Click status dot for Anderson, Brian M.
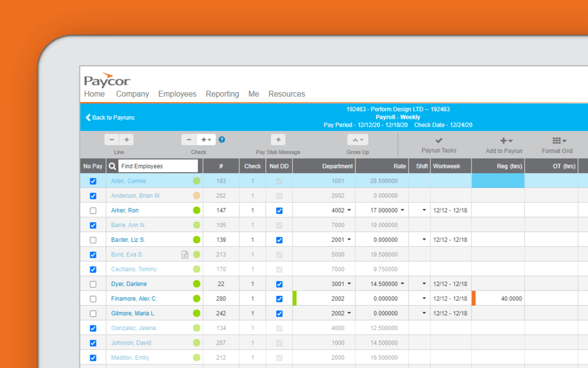 (197, 195)
